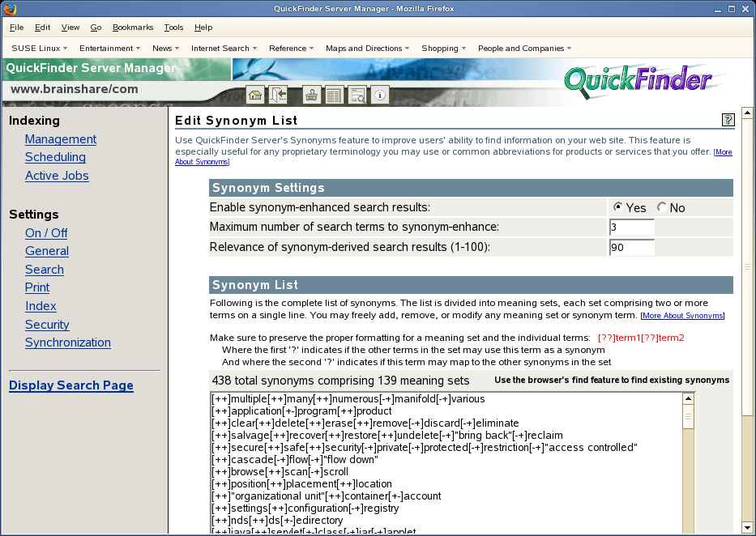Screen dimensions: 756x536
Task: Click the Edit Synonym List heading
Action: coord(237,121)
